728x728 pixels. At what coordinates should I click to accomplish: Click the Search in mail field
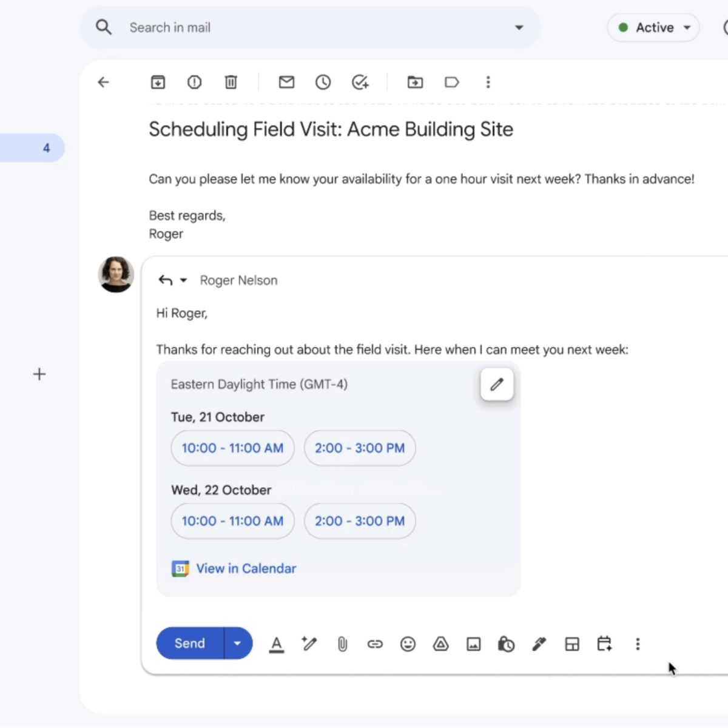pyautogui.click(x=303, y=27)
